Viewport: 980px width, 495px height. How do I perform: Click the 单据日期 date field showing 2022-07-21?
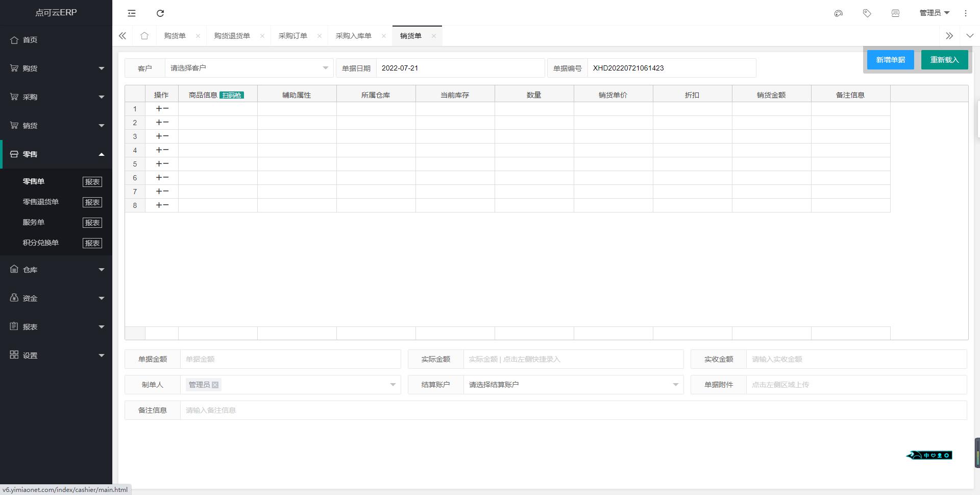point(460,67)
